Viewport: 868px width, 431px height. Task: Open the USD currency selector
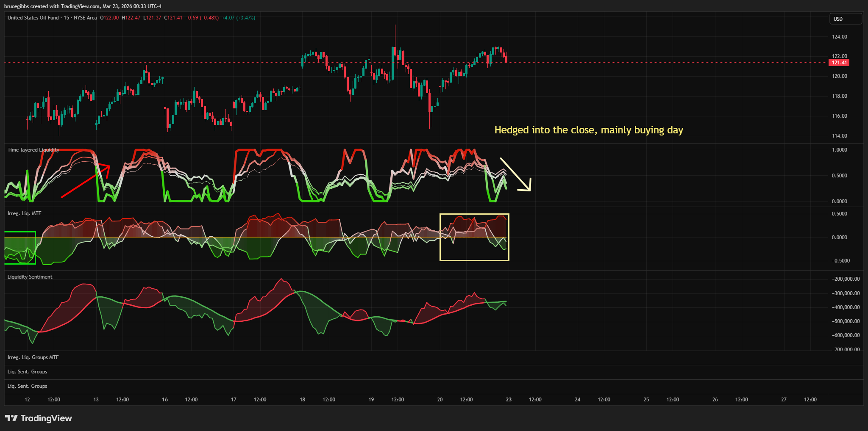click(x=845, y=19)
